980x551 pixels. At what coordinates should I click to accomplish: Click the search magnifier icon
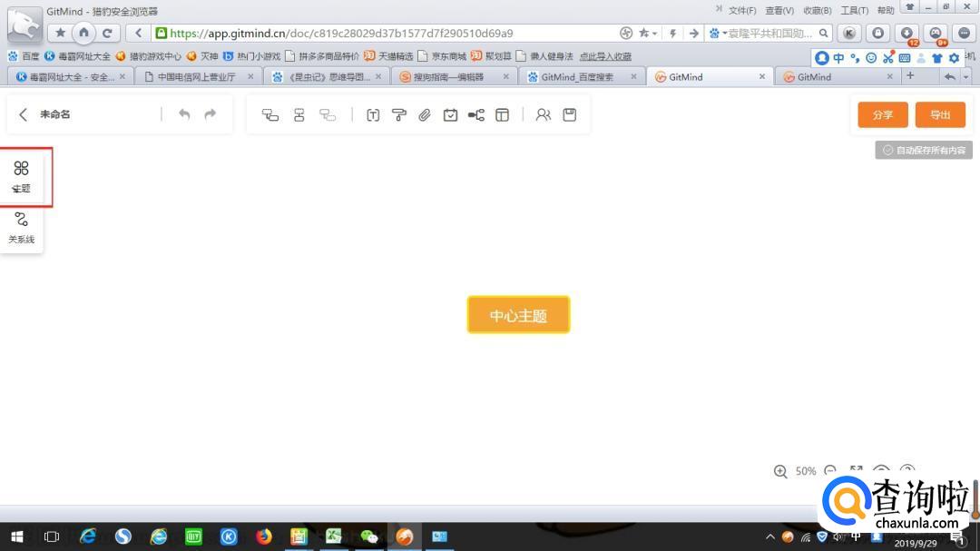(824, 34)
